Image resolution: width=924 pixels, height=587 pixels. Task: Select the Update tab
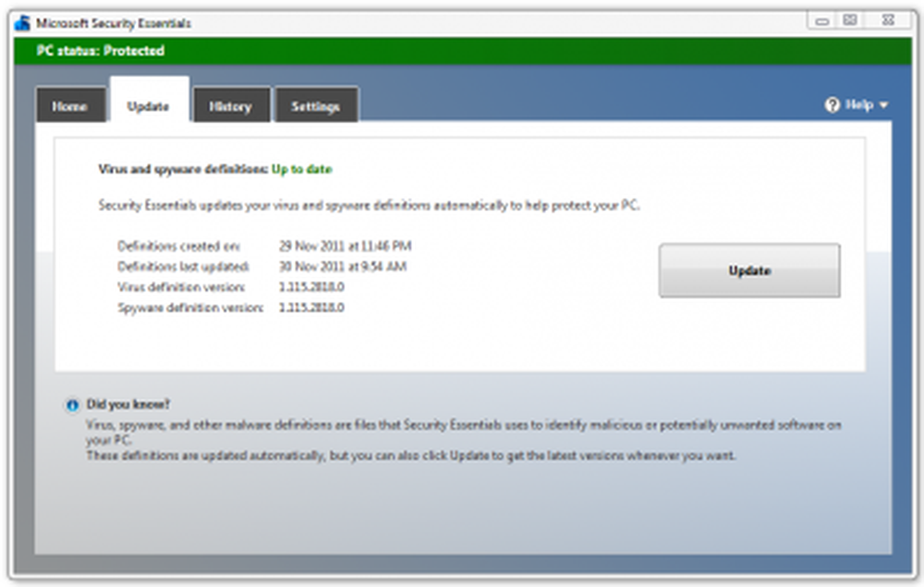point(148,106)
